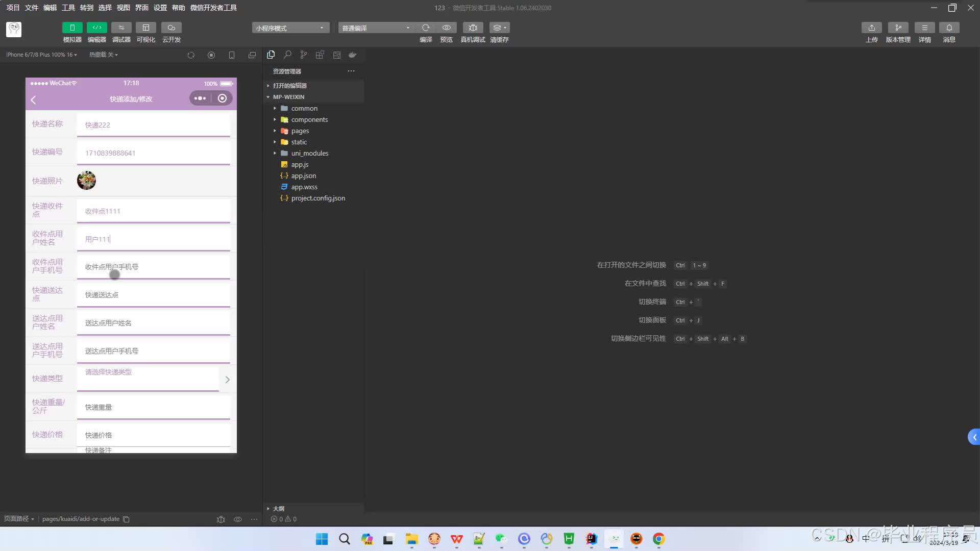Open Preview (预览) eye icon in toolbar

[x=446, y=28]
